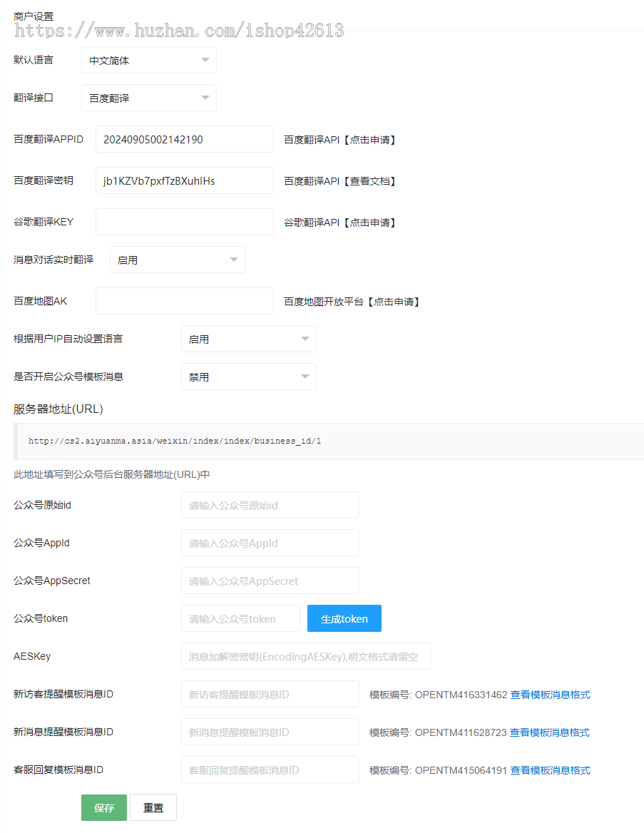644x833 pixels.
Task: Open 百度翻译API【查看文档】 link
Action: pos(341,181)
